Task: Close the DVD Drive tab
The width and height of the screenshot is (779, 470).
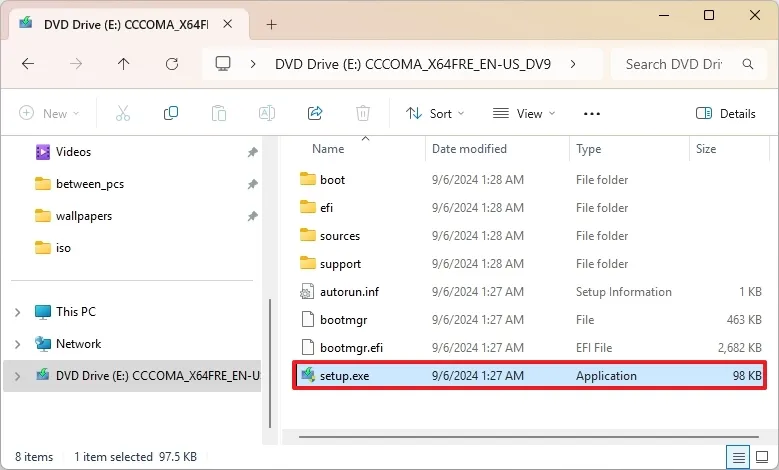Action: (228, 24)
